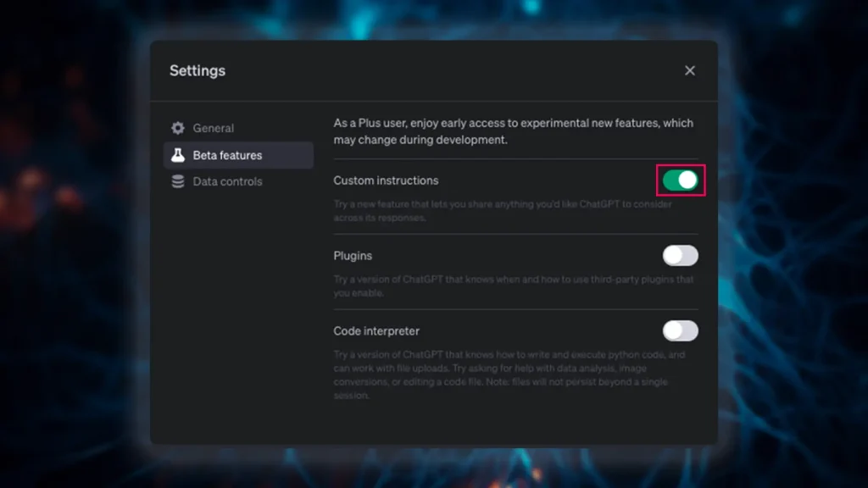Select the Beta features tab label
This screenshot has width=868, height=488.
[x=227, y=155]
